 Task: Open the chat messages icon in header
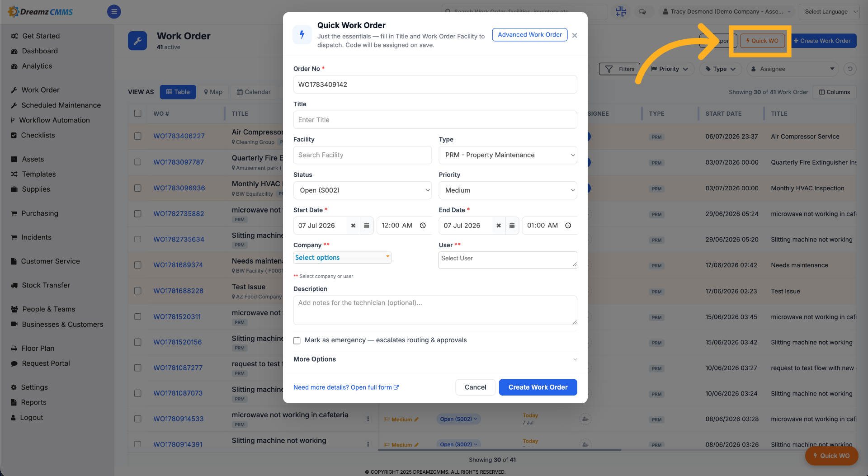click(642, 12)
